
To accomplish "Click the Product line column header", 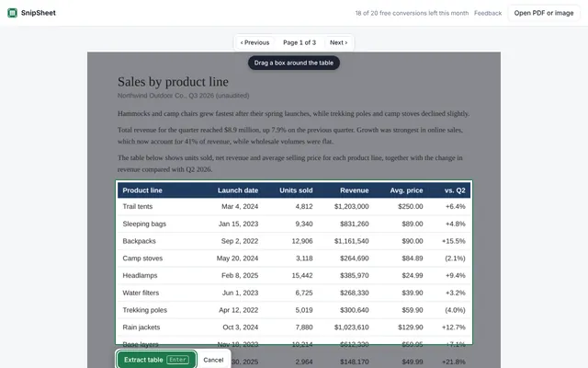I will (x=142, y=190).
